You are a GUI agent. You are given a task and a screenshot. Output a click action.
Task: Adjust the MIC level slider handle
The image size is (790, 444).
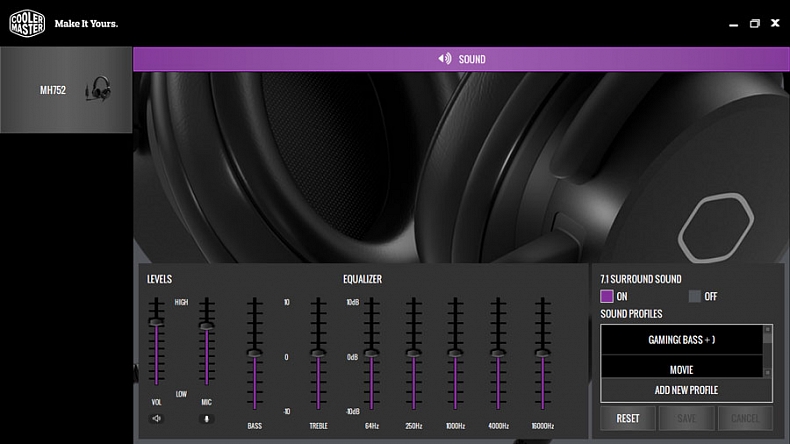[207, 326]
